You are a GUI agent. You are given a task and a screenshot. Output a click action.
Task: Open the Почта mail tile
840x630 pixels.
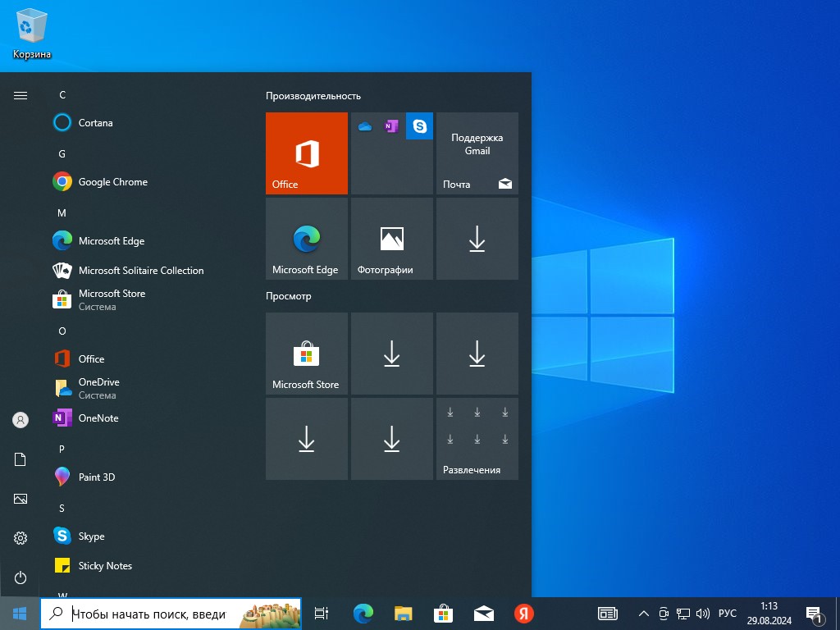[x=477, y=153]
